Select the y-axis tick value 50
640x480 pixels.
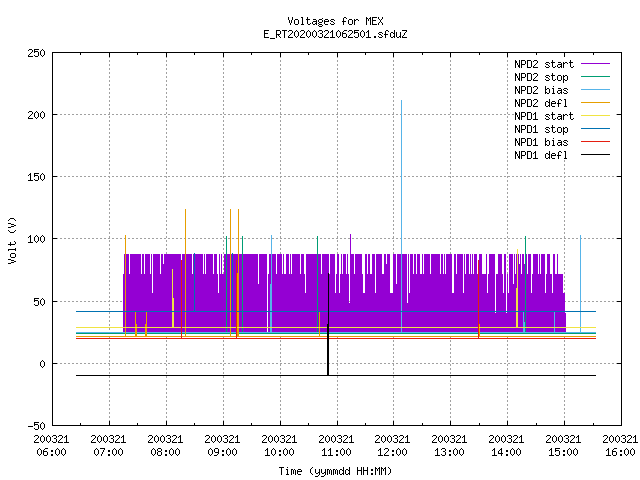pyautogui.click(x=39, y=302)
